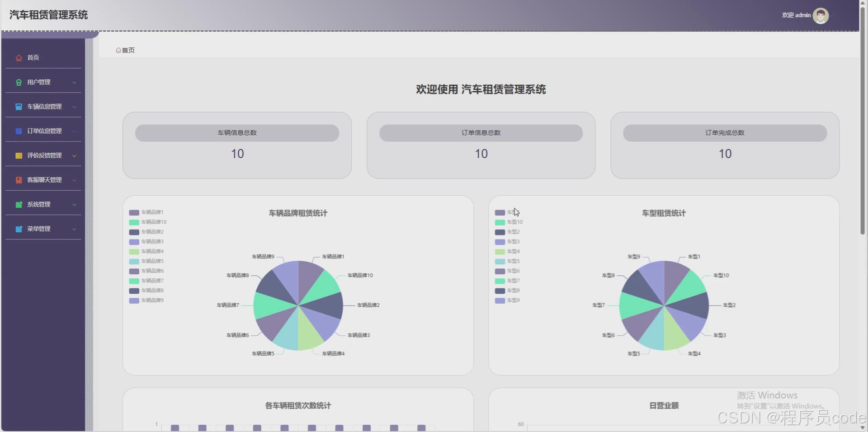The image size is (868, 432).
Task: Click the 车型4 legend color swatch
Action: [500, 252]
